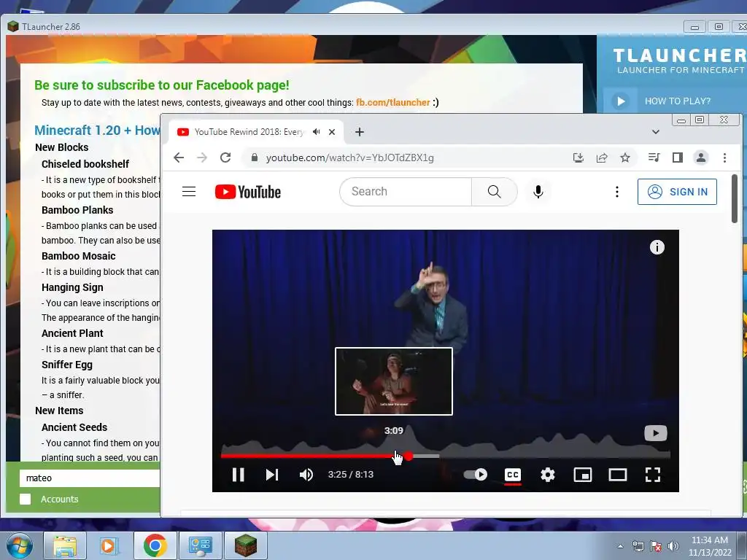Click the address bar URL

coord(349,157)
